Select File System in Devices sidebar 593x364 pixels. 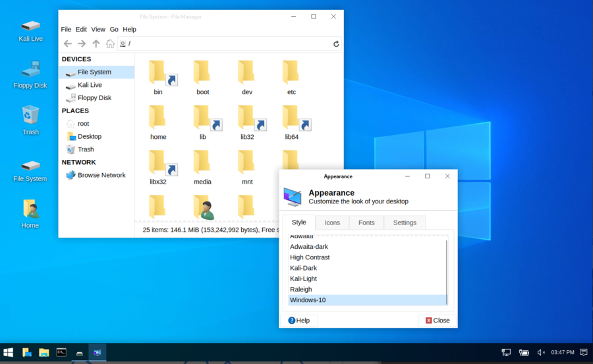click(x=96, y=72)
